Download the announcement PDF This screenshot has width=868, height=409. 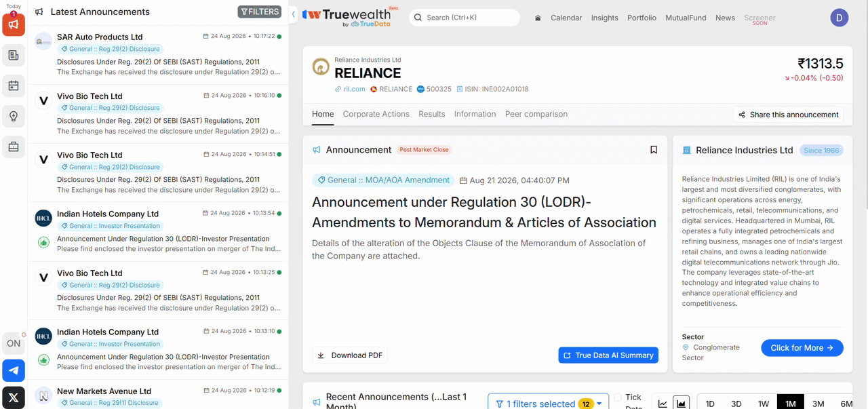350,355
